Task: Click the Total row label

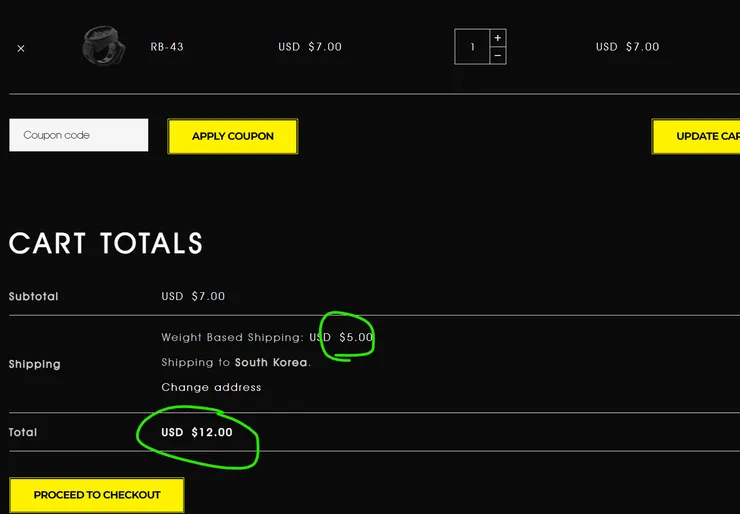Action: [23, 432]
